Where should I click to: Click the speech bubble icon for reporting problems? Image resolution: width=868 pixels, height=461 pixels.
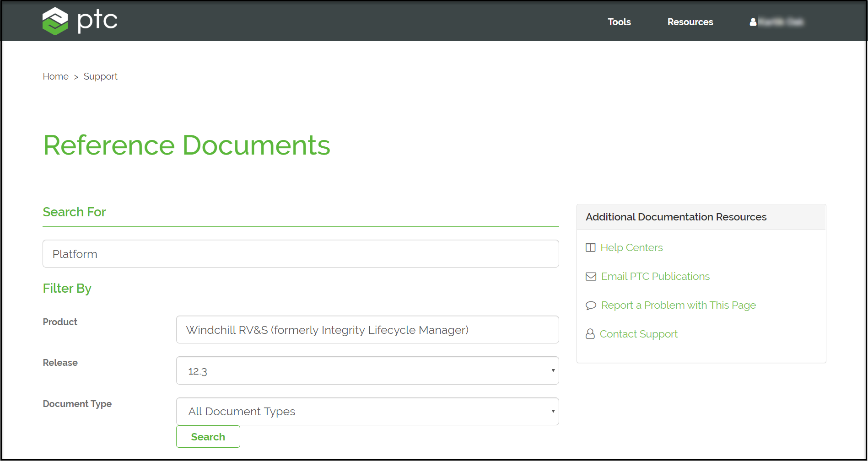(x=590, y=306)
